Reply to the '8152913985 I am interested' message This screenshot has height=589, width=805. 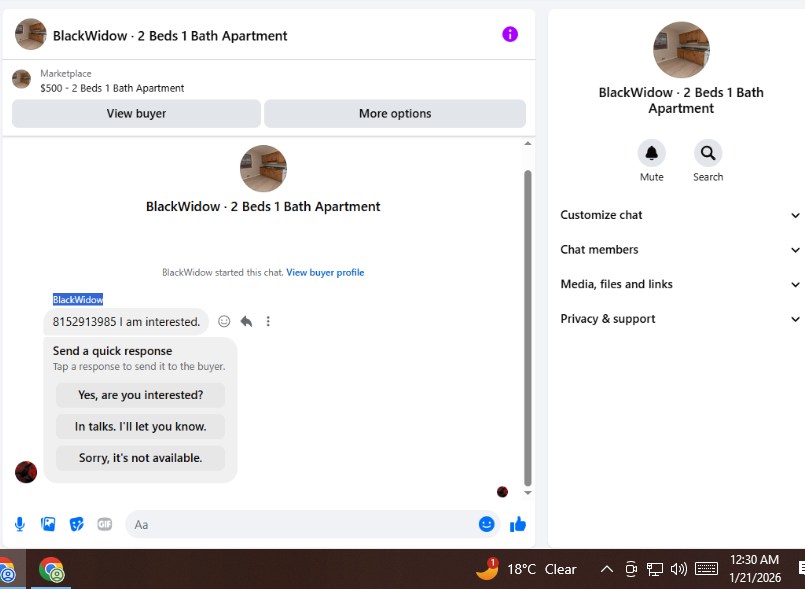tap(246, 321)
